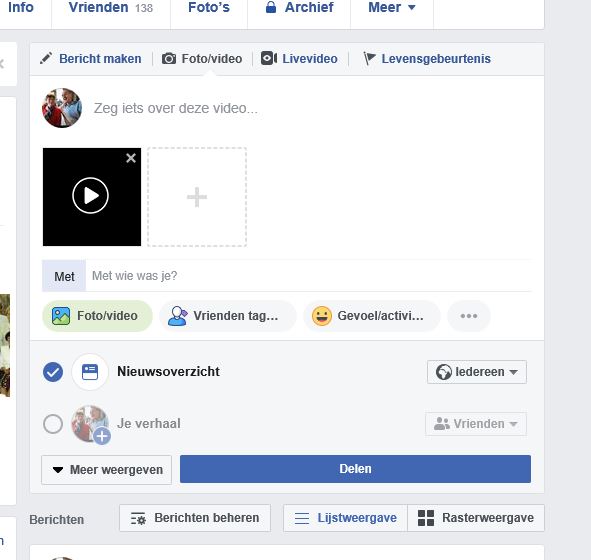This screenshot has height=560, width=591.
Task: Click the Livevideo camera icon
Action: [269, 58]
